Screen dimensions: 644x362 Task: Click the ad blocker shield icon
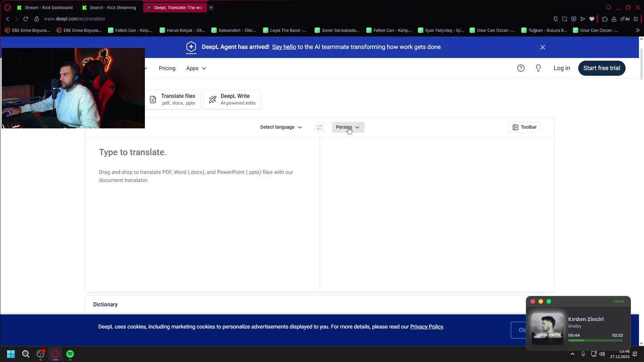click(x=574, y=19)
